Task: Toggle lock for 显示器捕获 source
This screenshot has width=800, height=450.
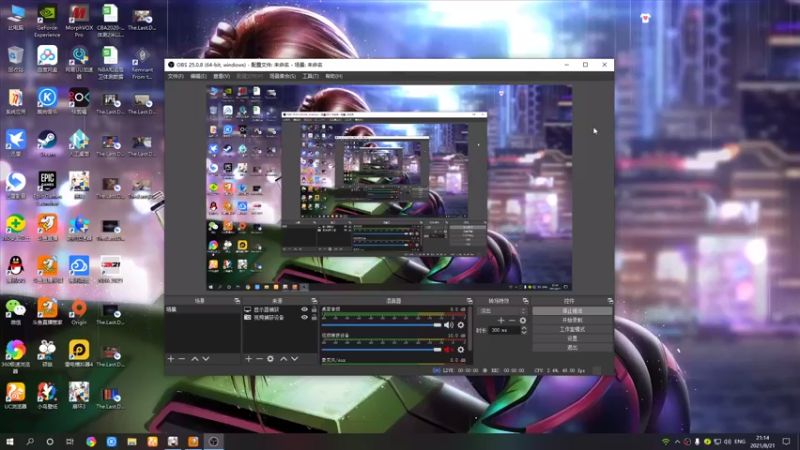Action: (314, 310)
